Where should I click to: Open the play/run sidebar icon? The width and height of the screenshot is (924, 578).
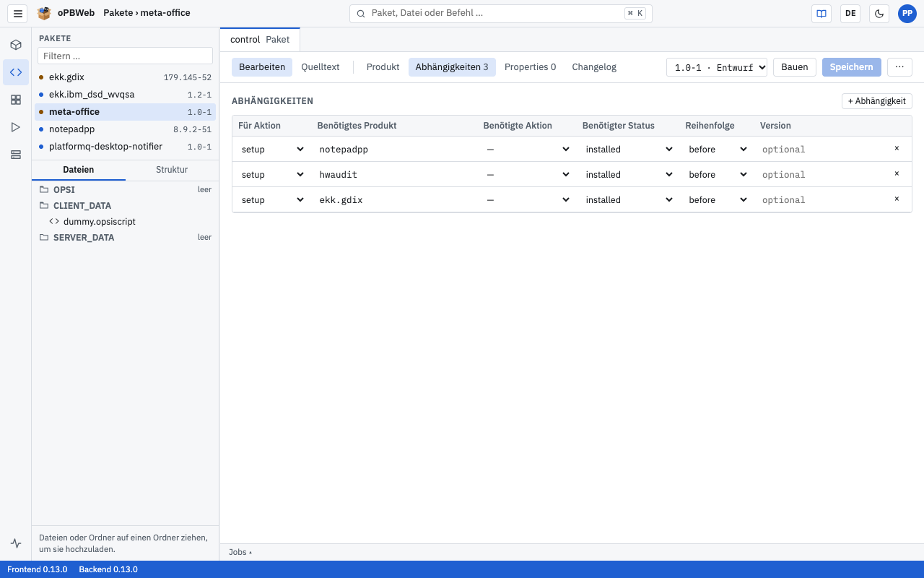pos(16,127)
